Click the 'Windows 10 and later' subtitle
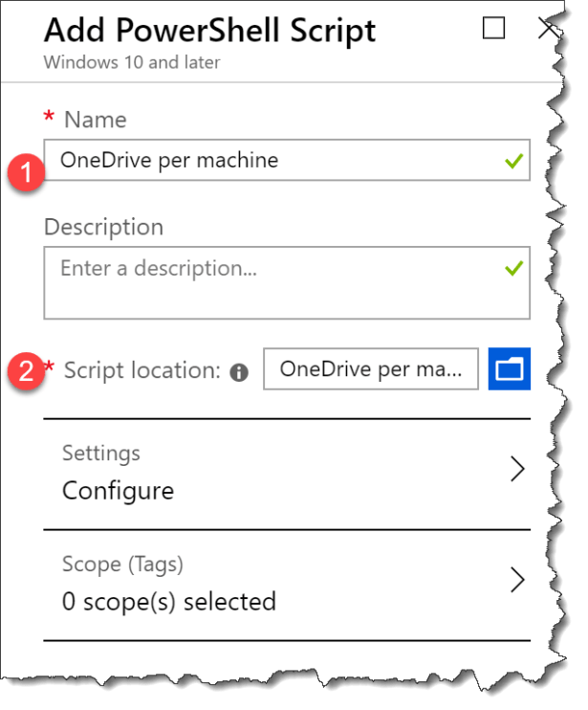The image size is (588, 710). point(132,62)
